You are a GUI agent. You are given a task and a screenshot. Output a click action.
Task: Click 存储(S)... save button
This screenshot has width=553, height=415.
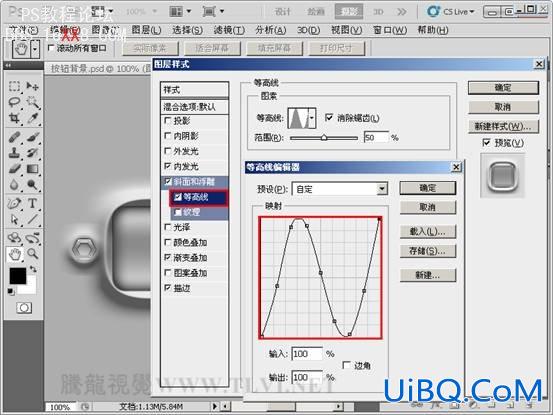[428, 251]
